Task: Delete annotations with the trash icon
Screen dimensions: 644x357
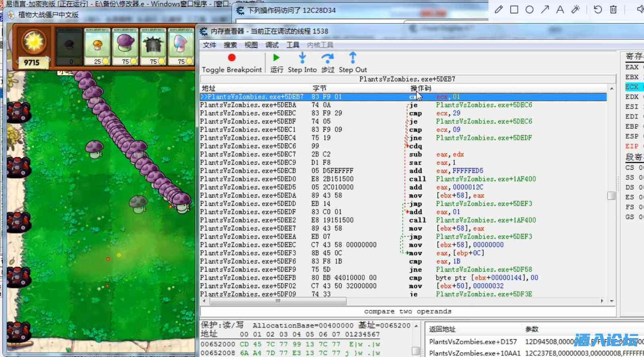Action: [x=613, y=9]
